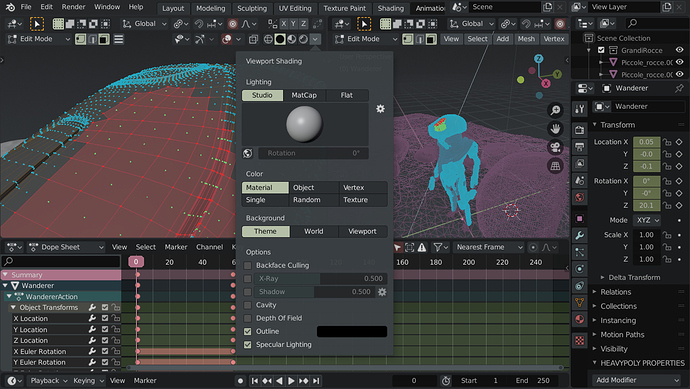Switch to material preview shading icon
The height and width of the screenshot is (389, 690).
click(x=291, y=39)
